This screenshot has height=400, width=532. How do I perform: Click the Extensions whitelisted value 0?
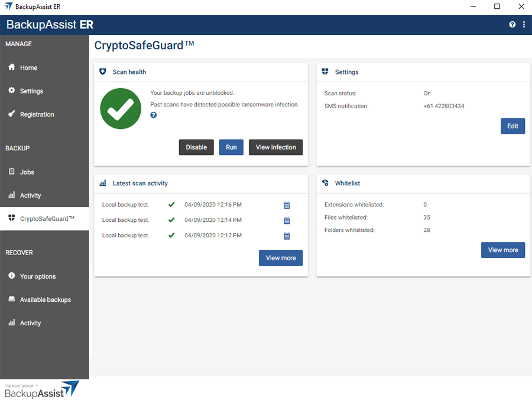[x=425, y=204]
